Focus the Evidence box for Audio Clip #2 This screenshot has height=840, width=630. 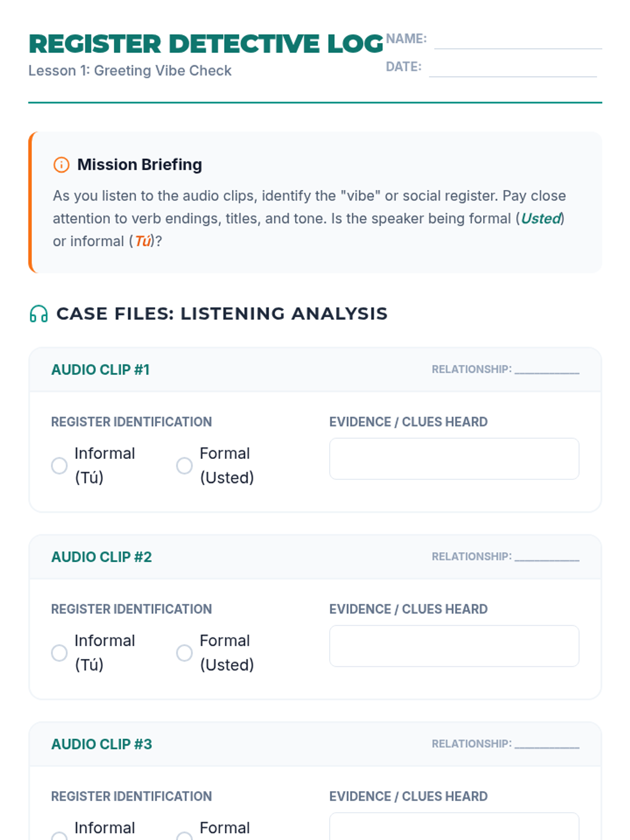pos(454,646)
